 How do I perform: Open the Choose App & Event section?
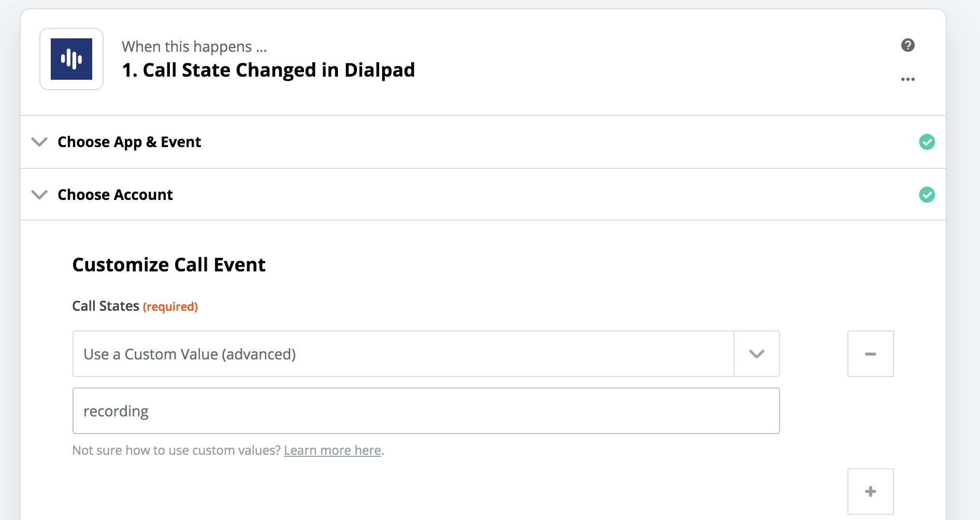pyautogui.click(x=483, y=142)
